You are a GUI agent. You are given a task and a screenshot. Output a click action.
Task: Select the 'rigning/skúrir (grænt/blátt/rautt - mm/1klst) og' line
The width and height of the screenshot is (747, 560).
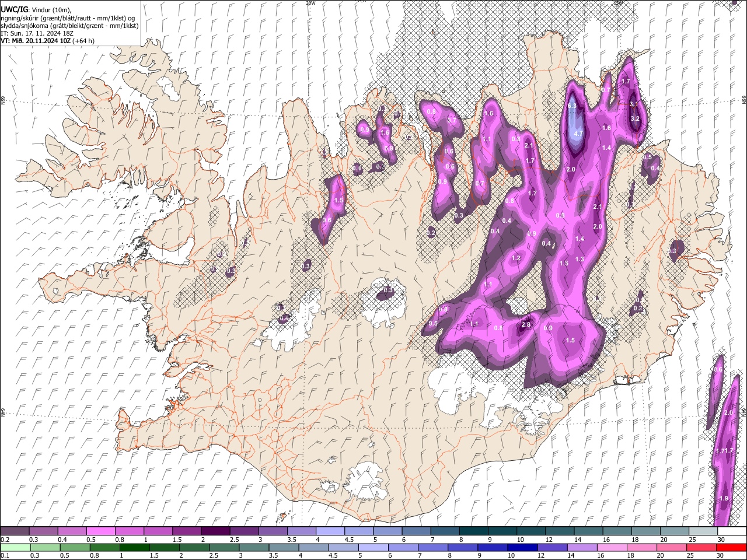(68, 18)
